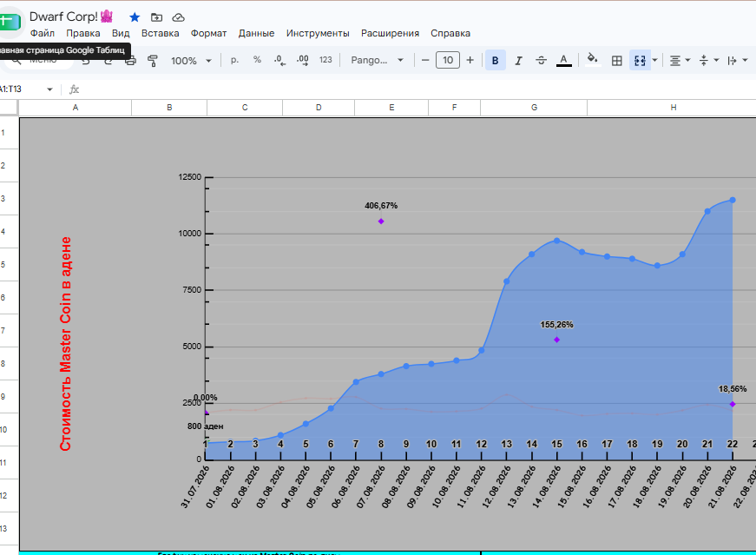Decrease the number of decimal places
756x555 pixels.
(279, 60)
